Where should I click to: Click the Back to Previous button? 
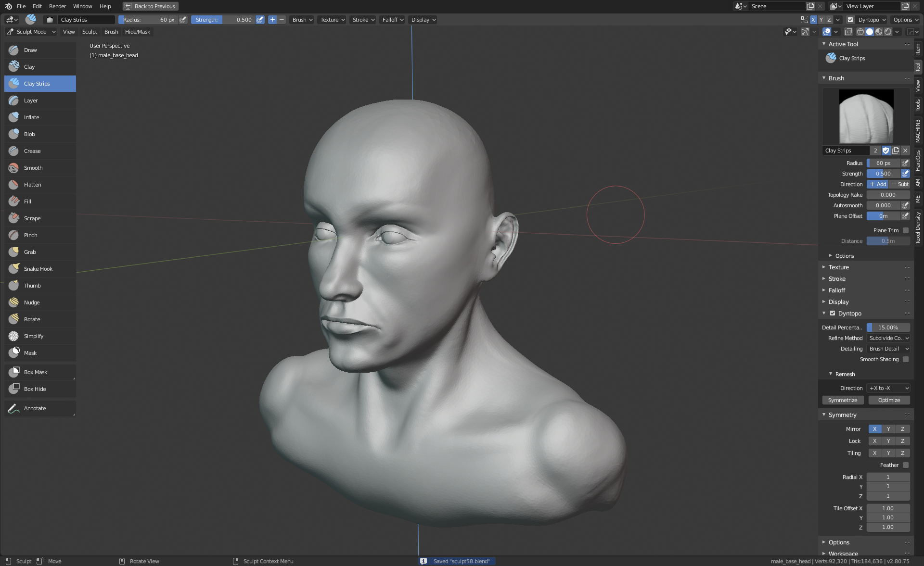(x=150, y=6)
